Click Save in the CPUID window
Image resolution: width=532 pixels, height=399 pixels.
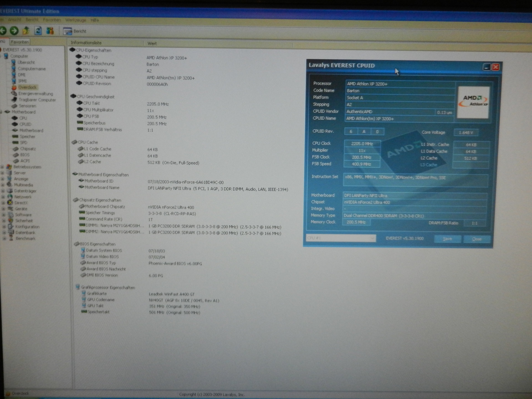(x=447, y=239)
